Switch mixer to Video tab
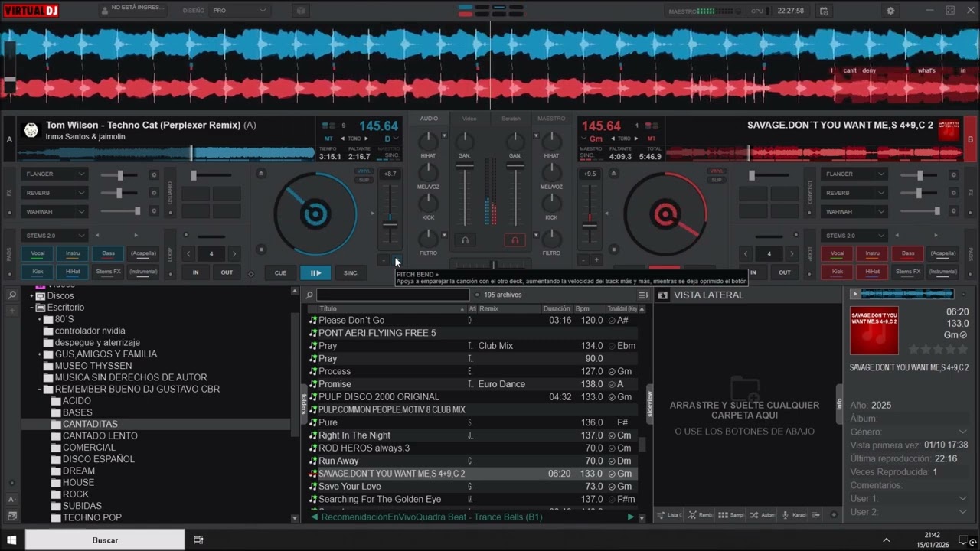The height and width of the screenshot is (551, 980). point(469,119)
